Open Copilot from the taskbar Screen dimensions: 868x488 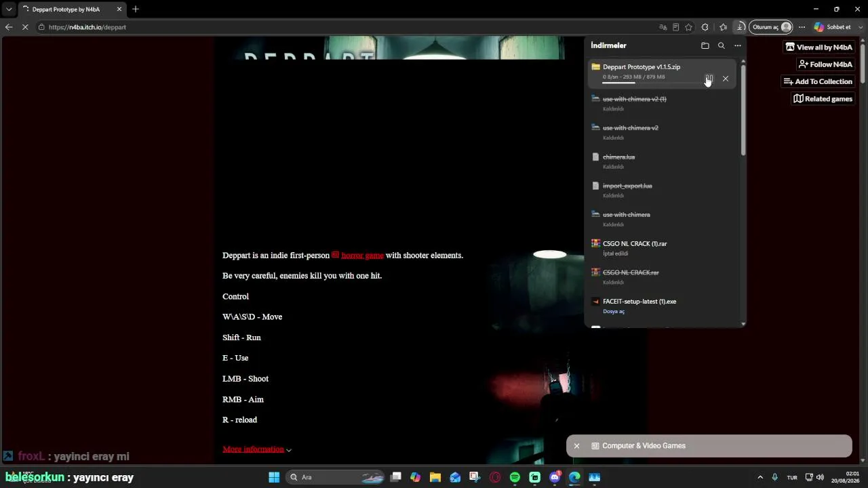point(416,477)
